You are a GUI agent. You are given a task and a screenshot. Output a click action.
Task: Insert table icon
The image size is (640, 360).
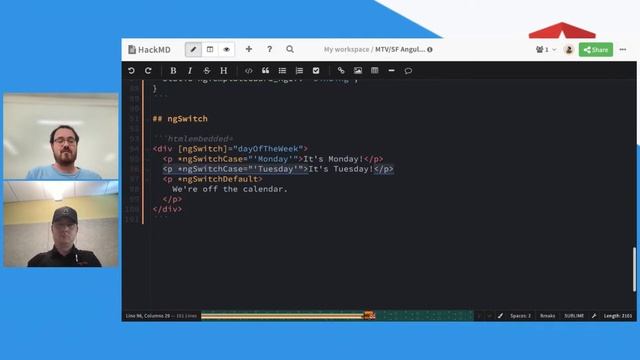(375, 71)
